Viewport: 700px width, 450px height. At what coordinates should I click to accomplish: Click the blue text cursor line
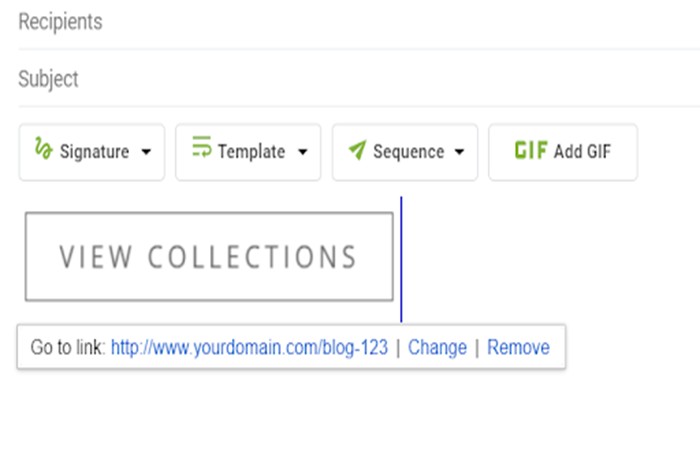(x=401, y=258)
